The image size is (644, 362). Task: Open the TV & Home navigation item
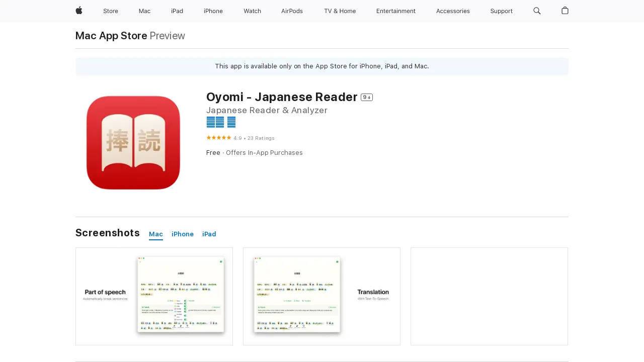tap(340, 11)
